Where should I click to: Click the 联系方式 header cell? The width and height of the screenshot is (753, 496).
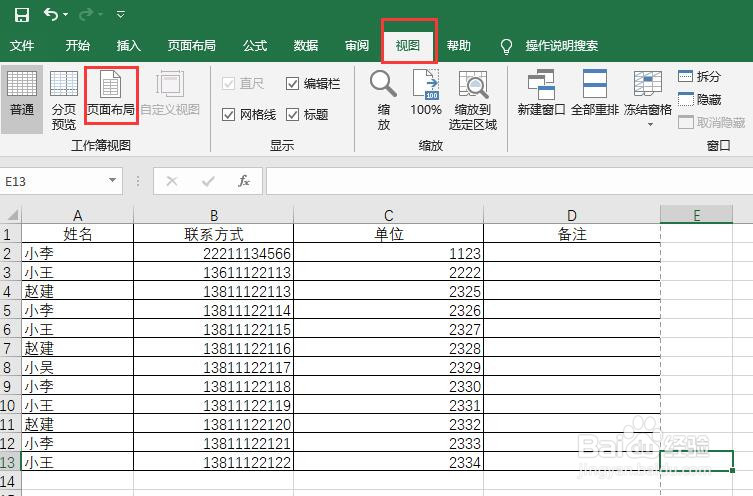pos(213,234)
